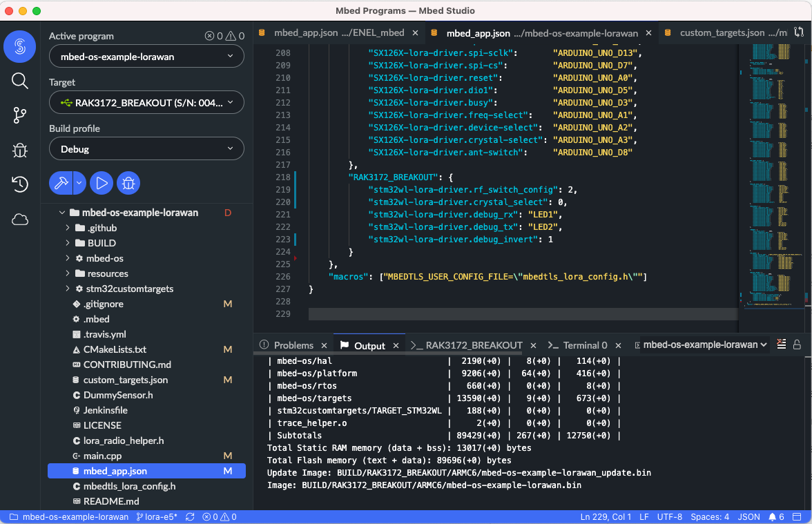Expand the stm32customtargets folder
The image size is (812, 524).
tap(68, 289)
